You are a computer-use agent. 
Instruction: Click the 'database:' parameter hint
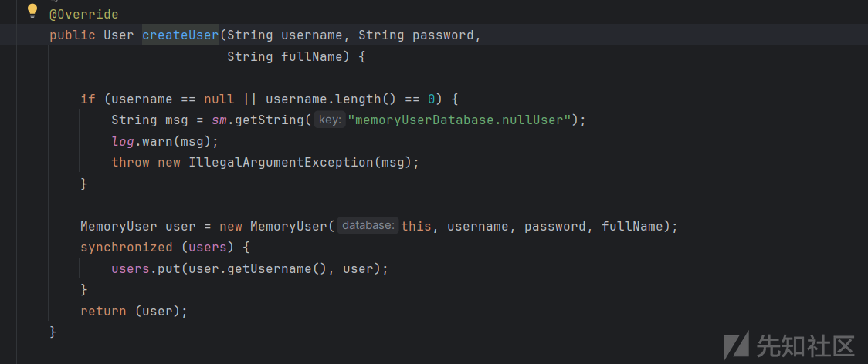(368, 226)
